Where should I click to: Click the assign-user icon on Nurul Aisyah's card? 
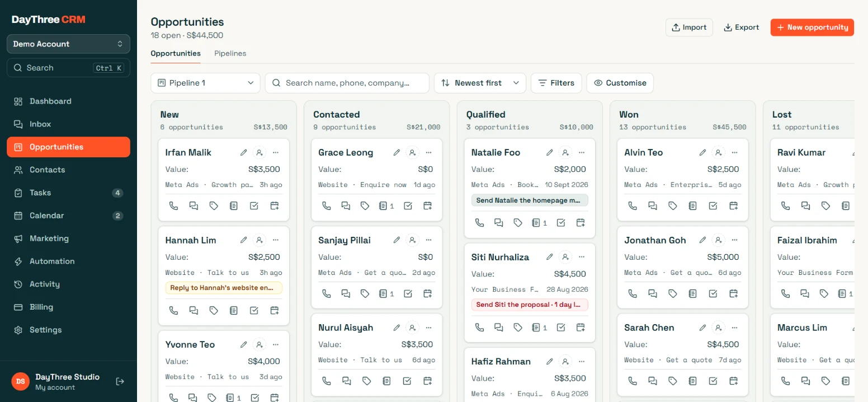[x=412, y=328]
